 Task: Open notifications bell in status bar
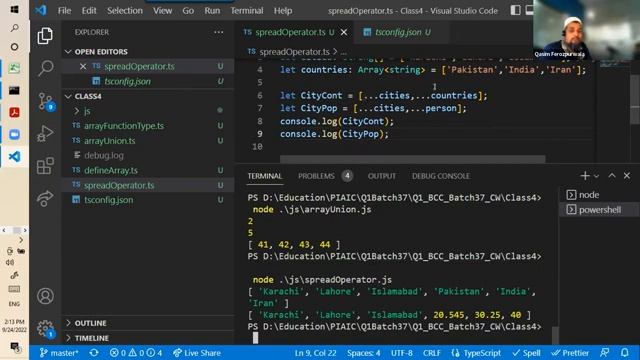(624, 353)
